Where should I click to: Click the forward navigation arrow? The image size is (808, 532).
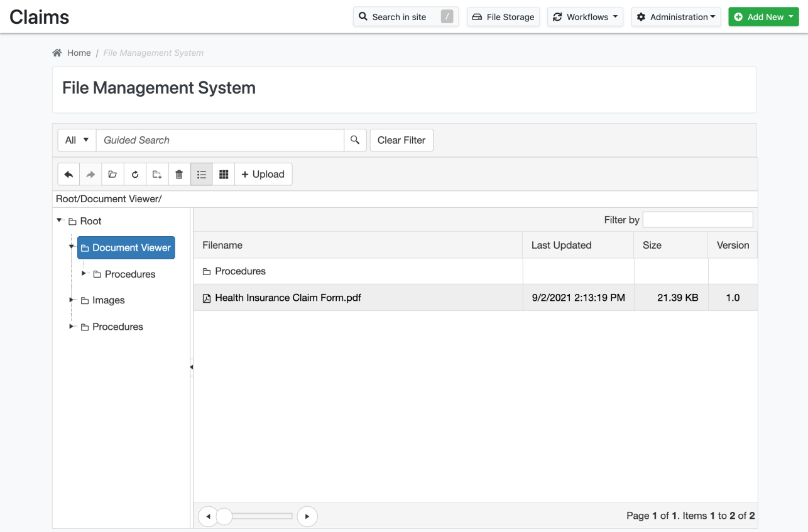[90, 174]
